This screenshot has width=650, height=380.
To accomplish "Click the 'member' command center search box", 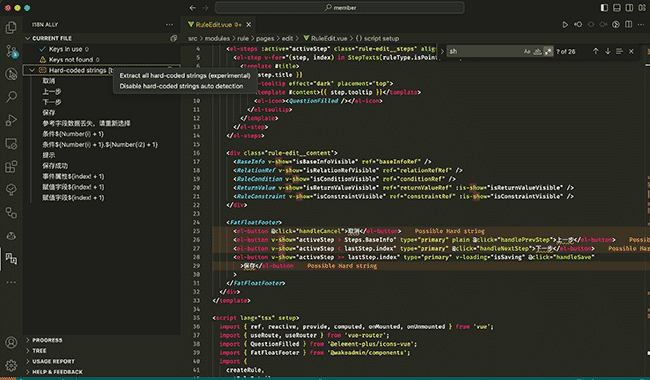I will tap(340, 7).
